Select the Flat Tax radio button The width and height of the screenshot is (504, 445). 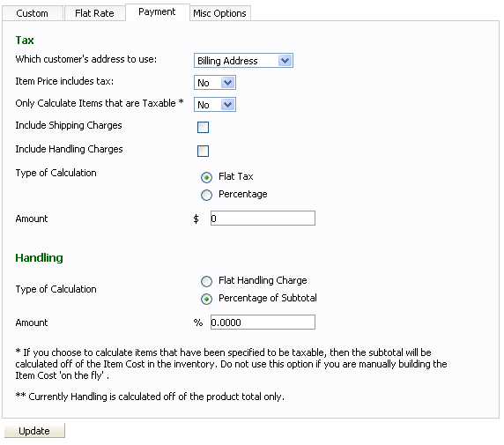206,177
